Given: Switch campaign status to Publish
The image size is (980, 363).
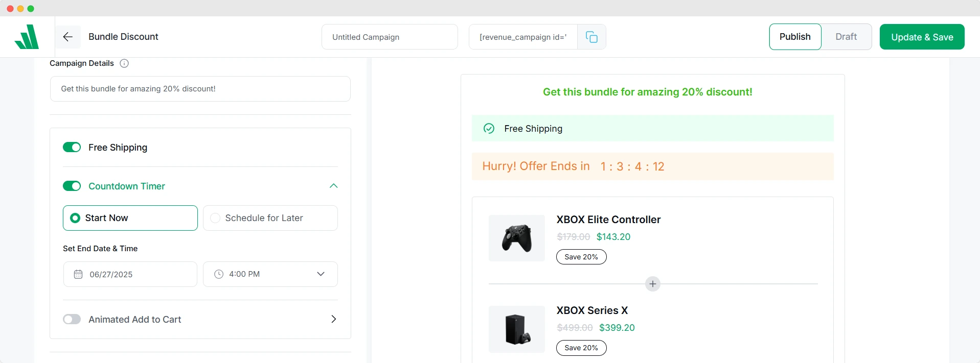Looking at the screenshot, I should [x=795, y=37].
